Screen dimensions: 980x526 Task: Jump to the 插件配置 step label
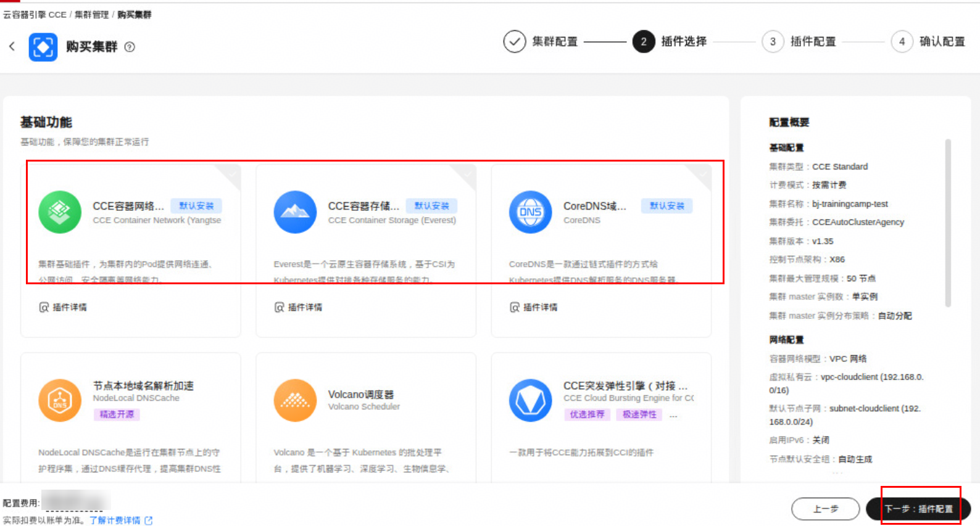coord(813,41)
